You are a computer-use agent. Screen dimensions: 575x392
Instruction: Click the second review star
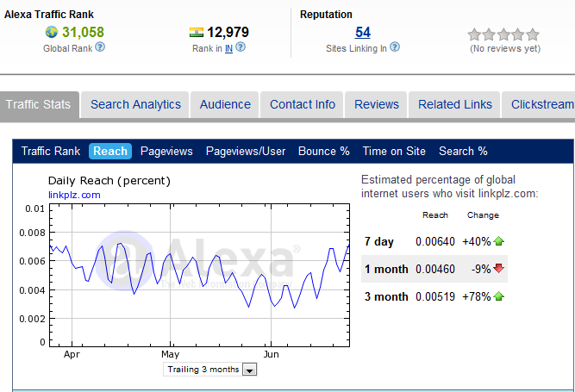[x=489, y=34]
